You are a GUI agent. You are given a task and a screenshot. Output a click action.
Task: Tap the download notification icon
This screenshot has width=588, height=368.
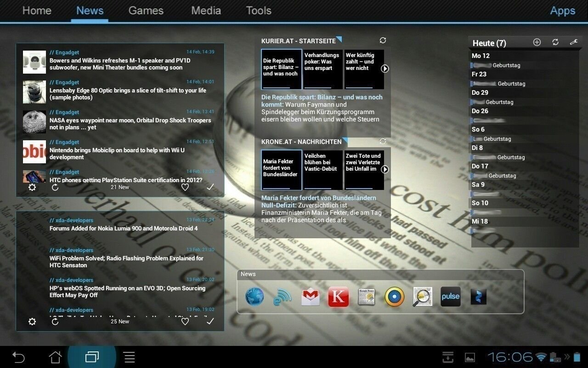coord(448,357)
